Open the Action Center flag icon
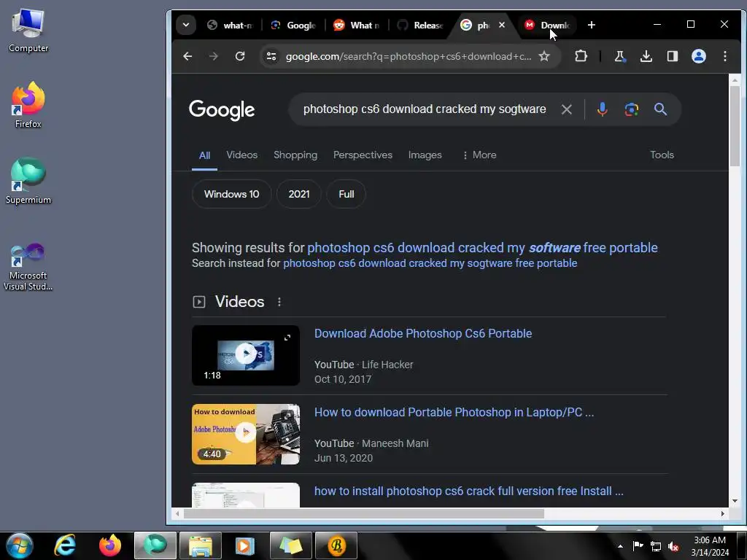 click(x=638, y=546)
